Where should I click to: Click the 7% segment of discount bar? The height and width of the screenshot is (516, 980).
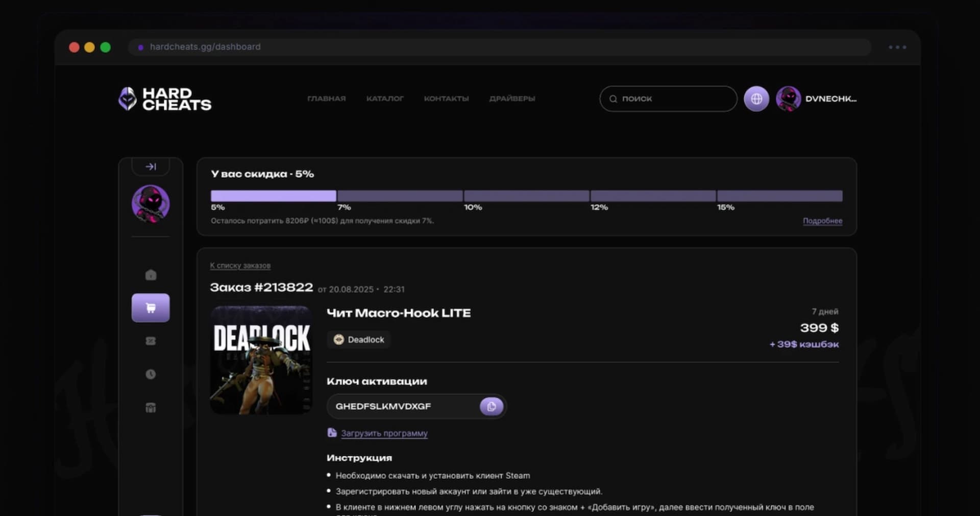tap(400, 196)
